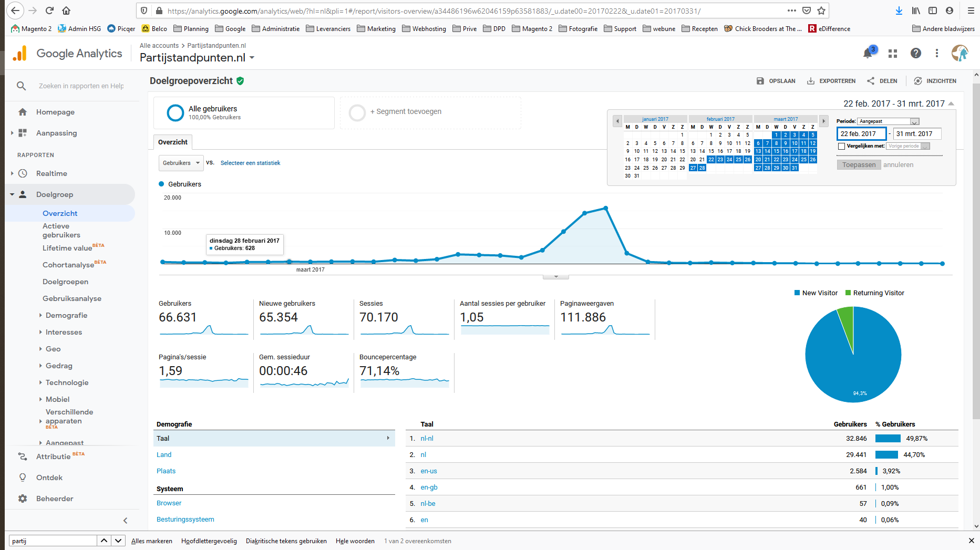Click the search magnifier icon in sidebar
This screenshot has height=550, width=980.
21,86
